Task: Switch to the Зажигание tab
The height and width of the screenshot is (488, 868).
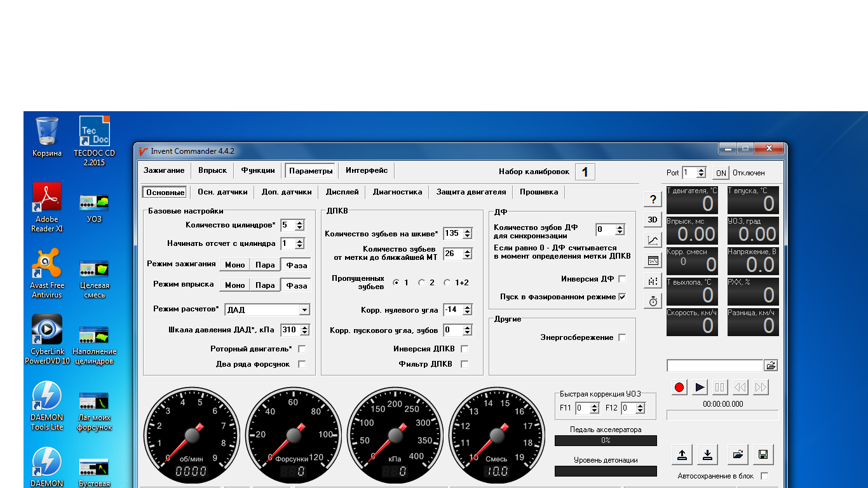Action: pos(164,170)
